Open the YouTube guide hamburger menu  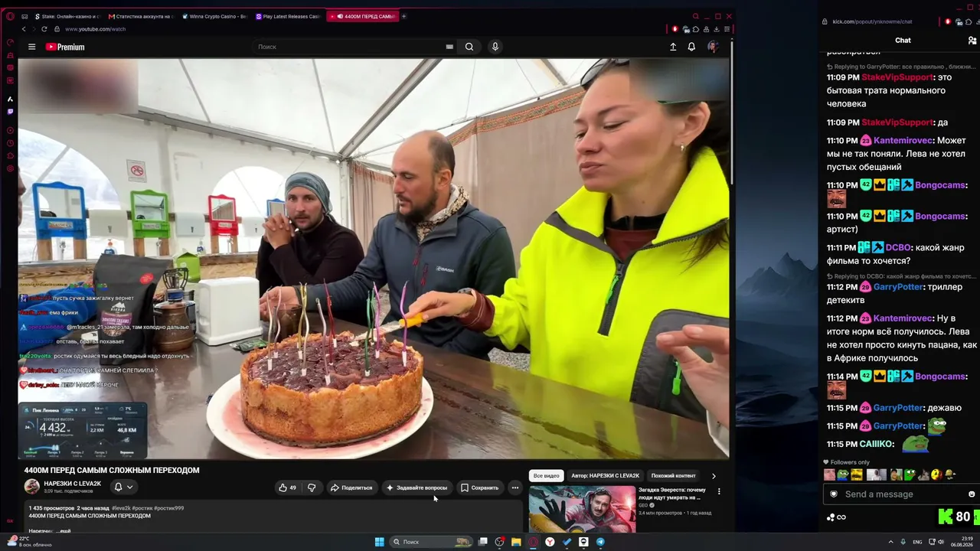[x=31, y=47]
